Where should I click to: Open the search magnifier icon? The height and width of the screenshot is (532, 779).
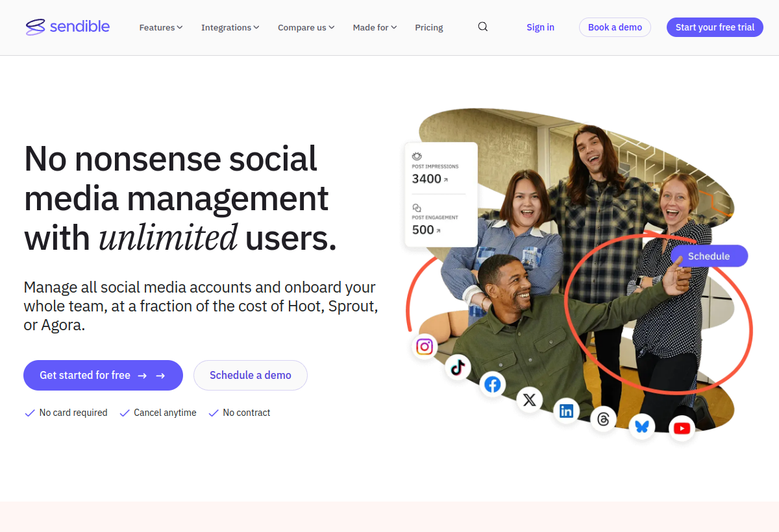tap(482, 27)
